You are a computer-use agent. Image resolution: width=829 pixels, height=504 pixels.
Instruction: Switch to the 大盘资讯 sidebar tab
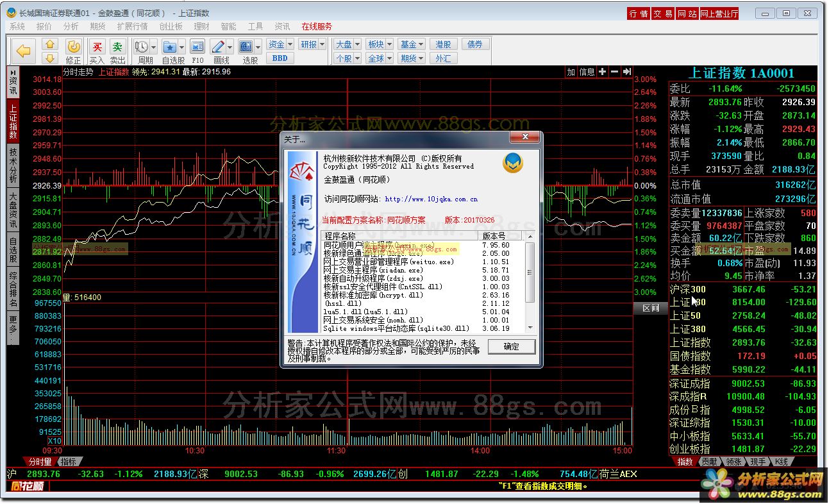(13, 210)
